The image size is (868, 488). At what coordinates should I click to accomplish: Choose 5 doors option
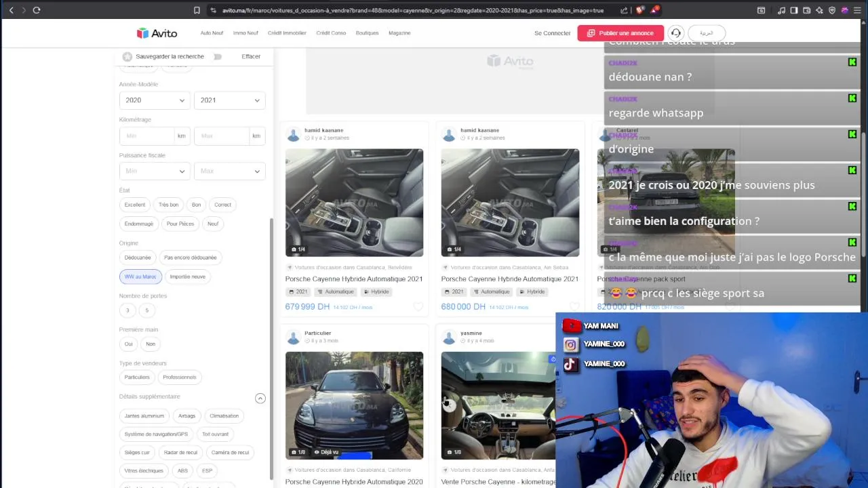tap(146, 310)
